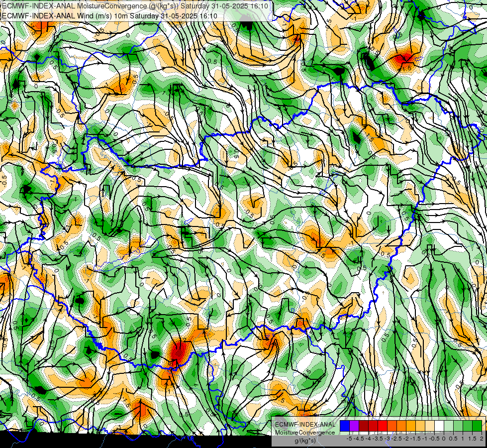
Task: Click the white swatch between -0.5 and 0
Action: click(439, 426)
